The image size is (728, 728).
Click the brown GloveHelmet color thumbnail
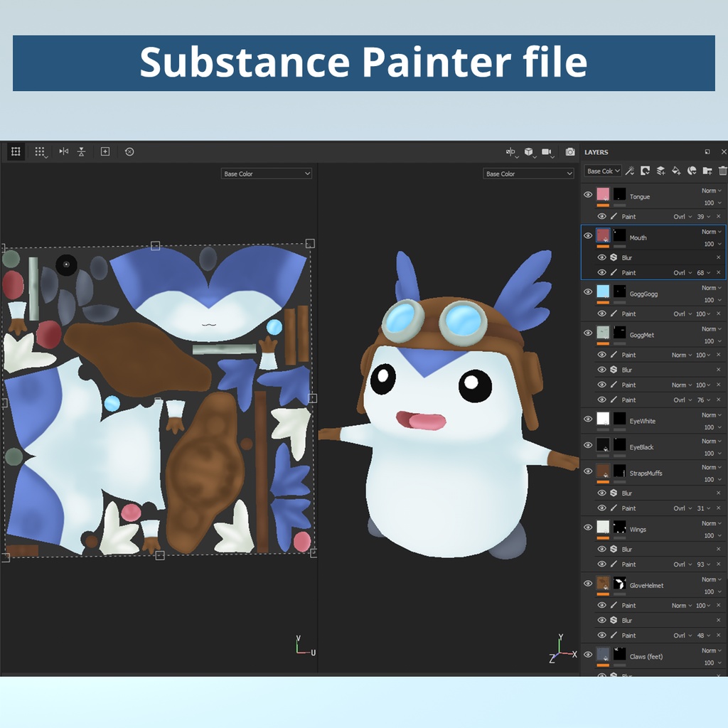[x=603, y=583]
